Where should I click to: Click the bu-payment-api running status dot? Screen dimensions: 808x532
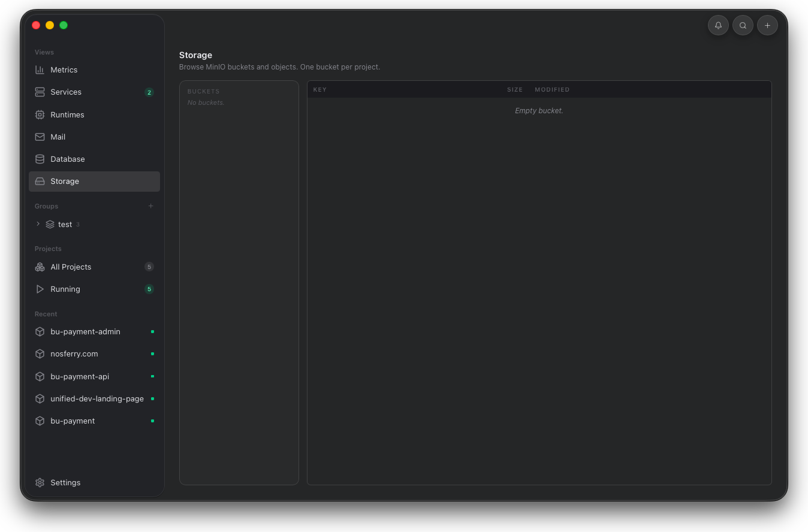tap(152, 376)
